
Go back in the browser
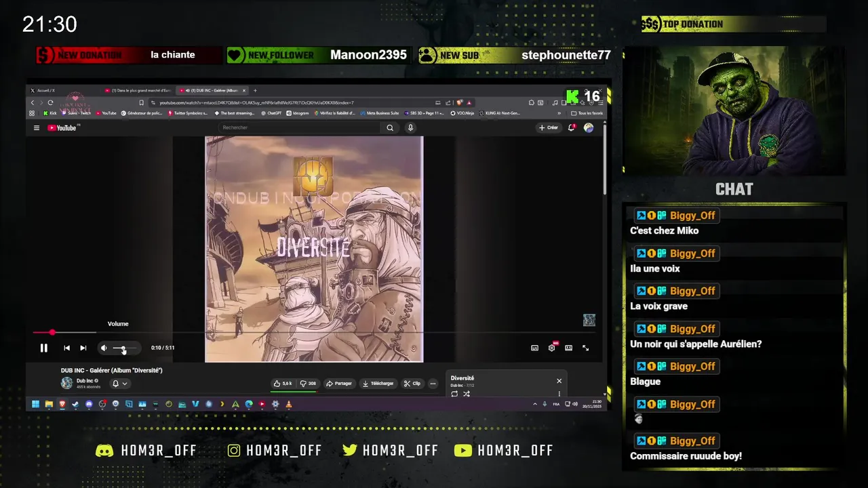point(33,103)
